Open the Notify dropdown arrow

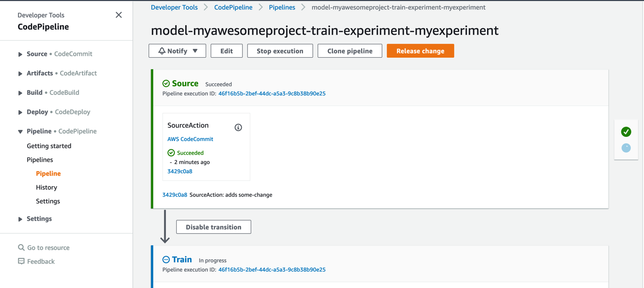point(195,51)
